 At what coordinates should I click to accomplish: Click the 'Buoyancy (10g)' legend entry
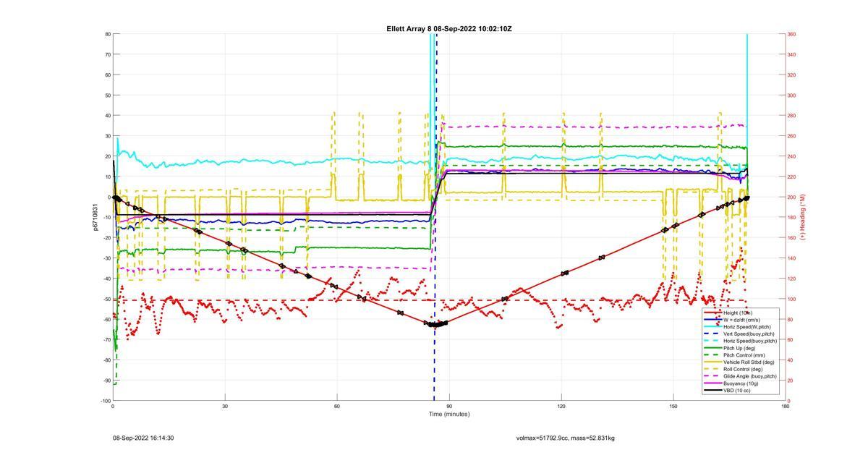741,383
